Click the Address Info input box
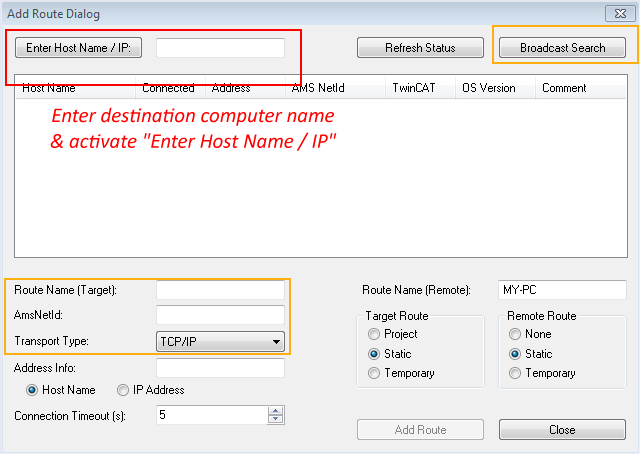This screenshot has width=640, height=454. pyautogui.click(x=220, y=367)
